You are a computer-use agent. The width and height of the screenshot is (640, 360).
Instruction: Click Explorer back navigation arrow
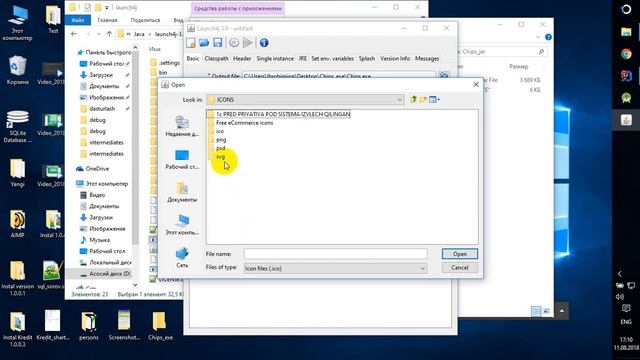tap(74, 34)
